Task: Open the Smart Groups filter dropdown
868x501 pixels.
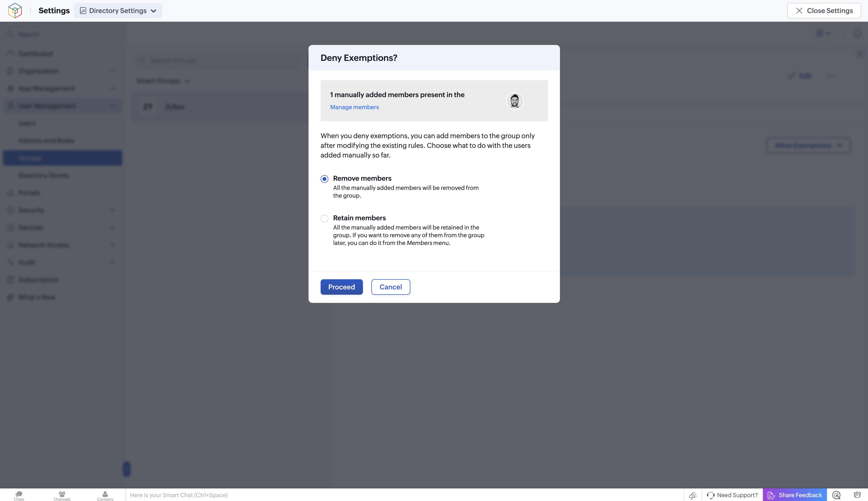Action: point(163,81)
